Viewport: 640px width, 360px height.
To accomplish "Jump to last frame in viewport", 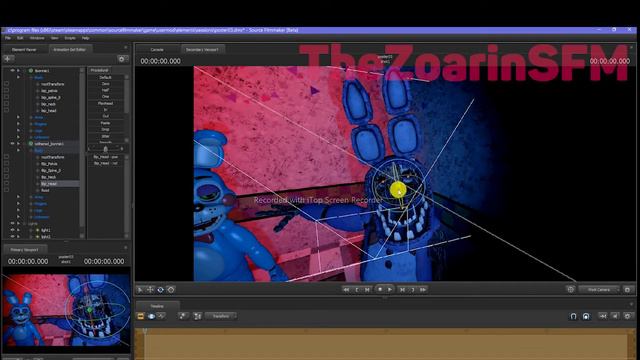I will pos(423,289).
